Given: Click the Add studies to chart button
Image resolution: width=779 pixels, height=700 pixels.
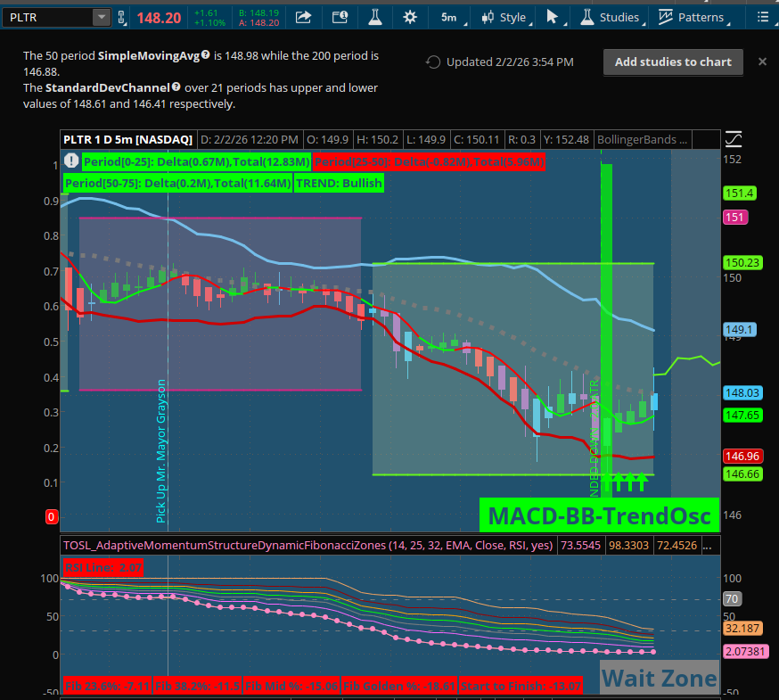Looking at the screenshot, I should 673,62.
